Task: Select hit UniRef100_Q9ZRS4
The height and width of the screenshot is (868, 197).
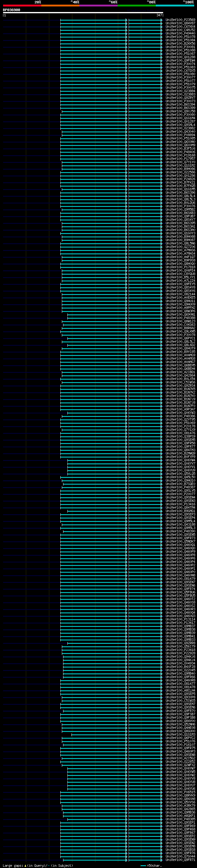Action: click(180, 386)
